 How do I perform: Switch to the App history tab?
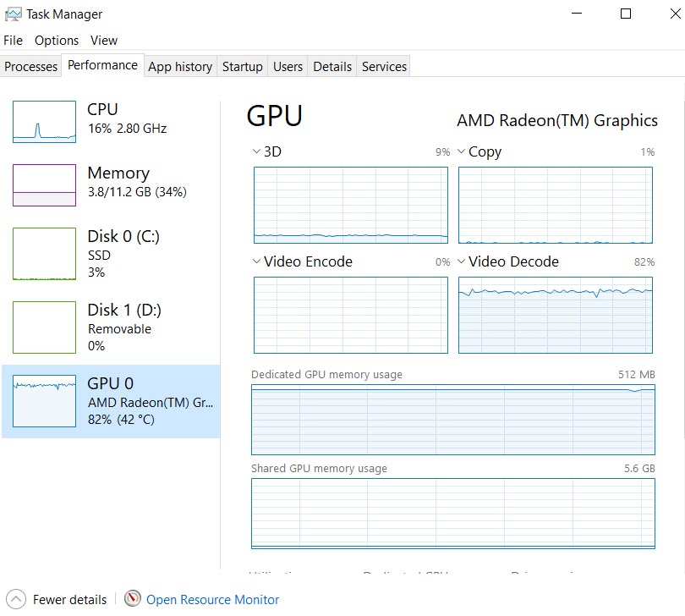tap(180, 67)
